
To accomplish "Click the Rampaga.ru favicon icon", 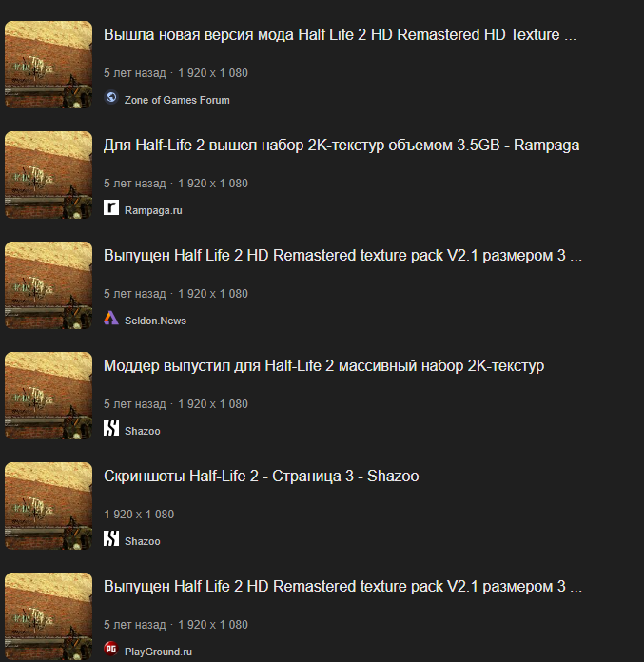I will pyautogui.click(x=111, y=207).
